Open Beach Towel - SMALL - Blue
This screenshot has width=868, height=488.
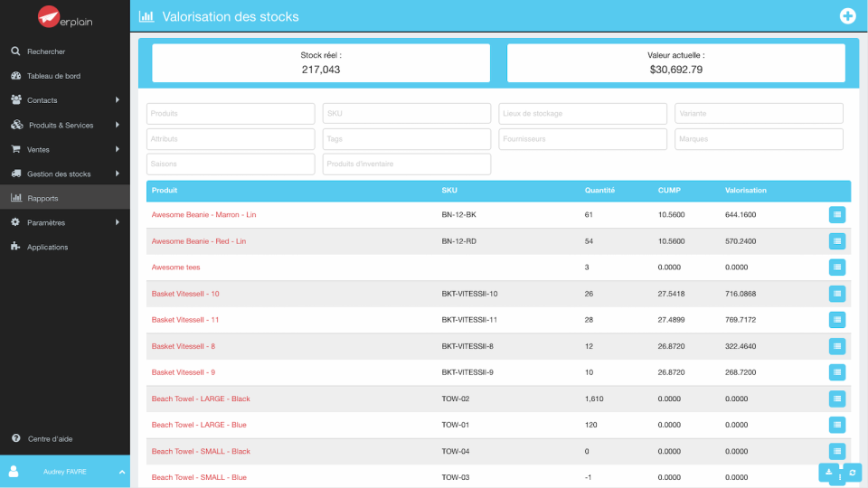199,477
